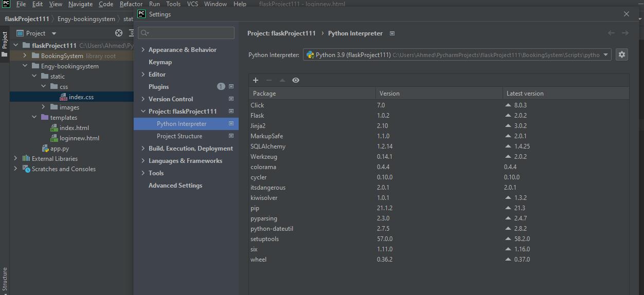Click upgrade arrow next to Flask 2.0.2
This screenshot has height=295, width=644.
[x=508, y=116]
